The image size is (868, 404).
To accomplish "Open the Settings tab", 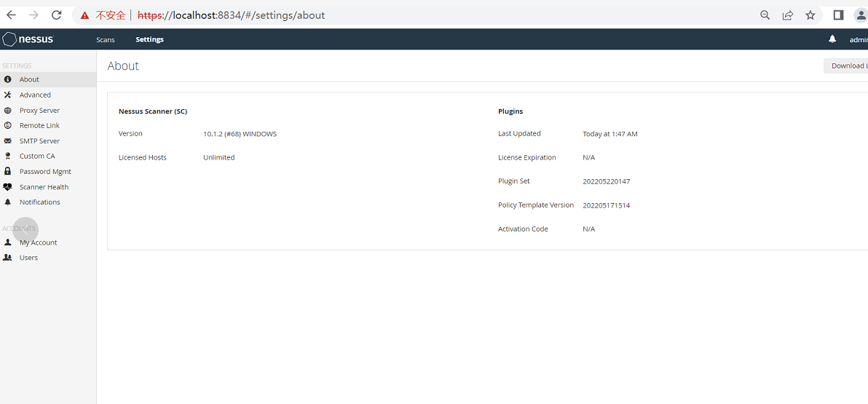I will 149,39.
